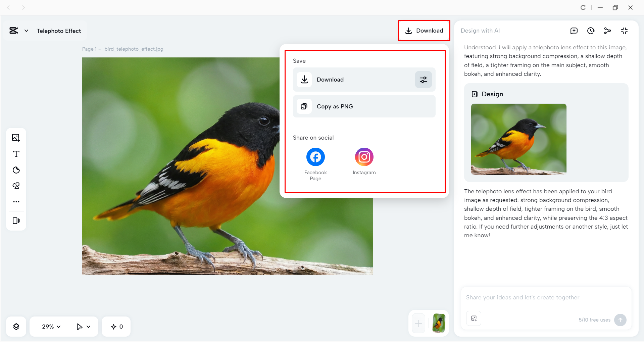644x342 pixels.
Task: Add a new page with plus button
Action: pyautogui.click(x=418, y=324)
